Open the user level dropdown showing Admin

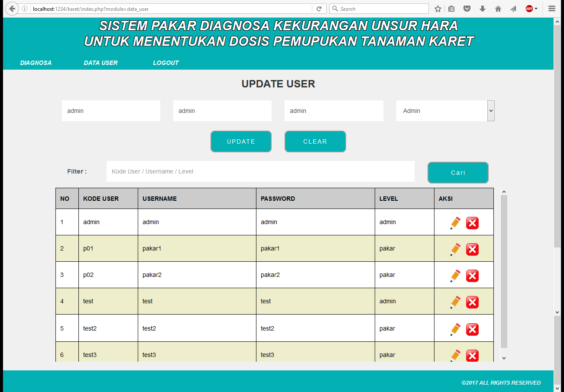[x=445, y=111]
